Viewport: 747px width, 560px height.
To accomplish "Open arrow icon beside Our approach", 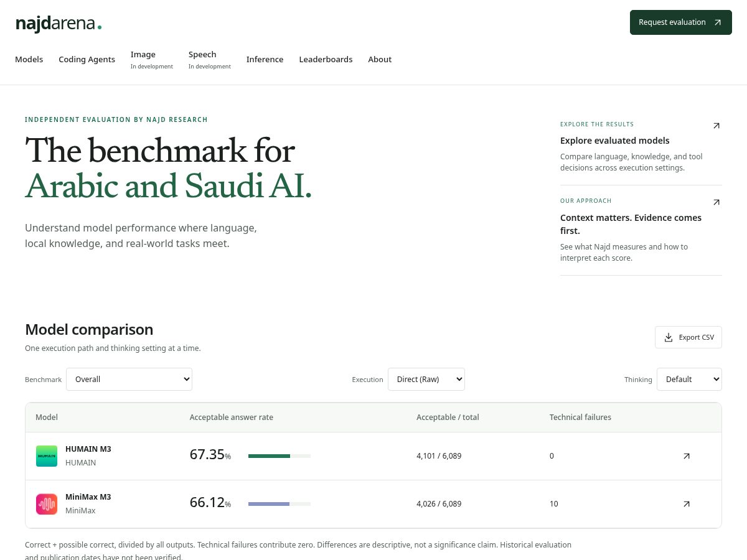I will click(x=716, y=202).
